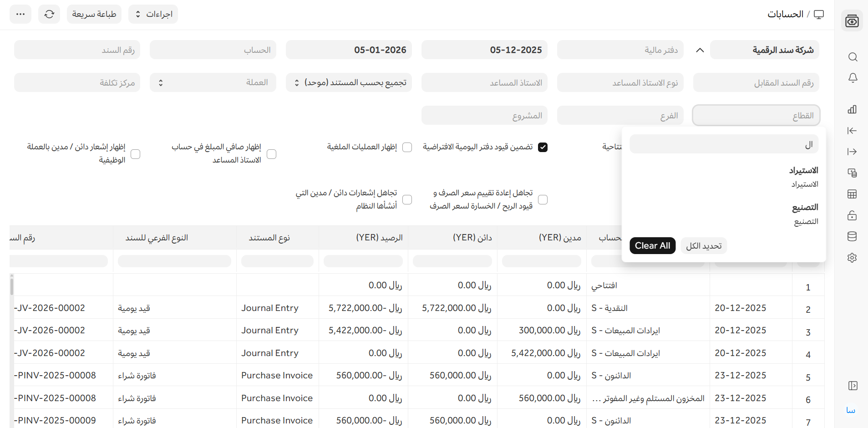Open the bar chart reports icon
The image size is (868, 428).
tap(852, 109)
